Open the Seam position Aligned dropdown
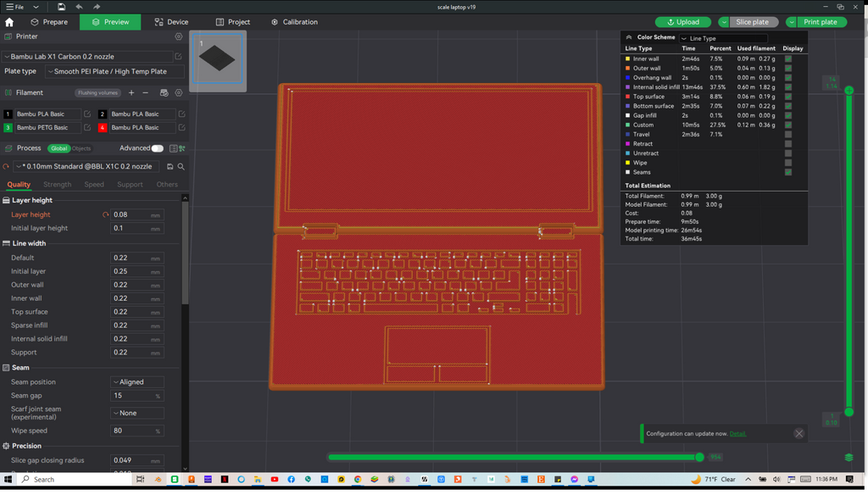 (x=137, y=382)
